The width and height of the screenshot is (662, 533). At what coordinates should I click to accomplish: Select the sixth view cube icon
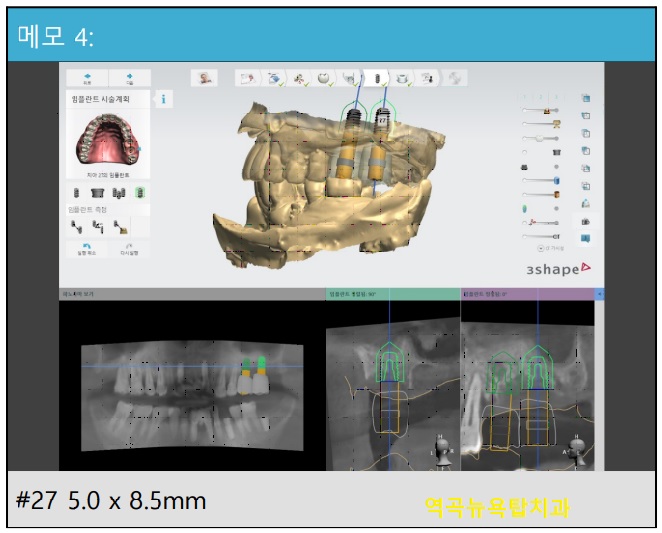586,186
